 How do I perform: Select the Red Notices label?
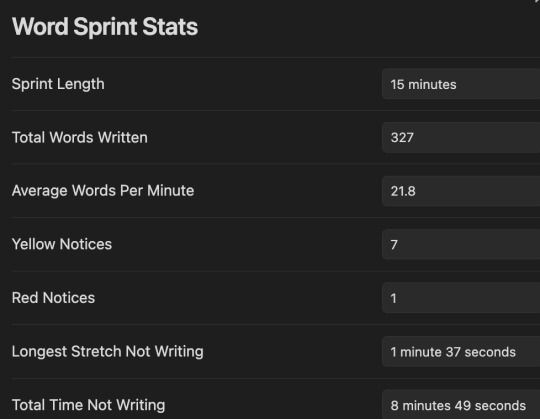coord(53,298)
